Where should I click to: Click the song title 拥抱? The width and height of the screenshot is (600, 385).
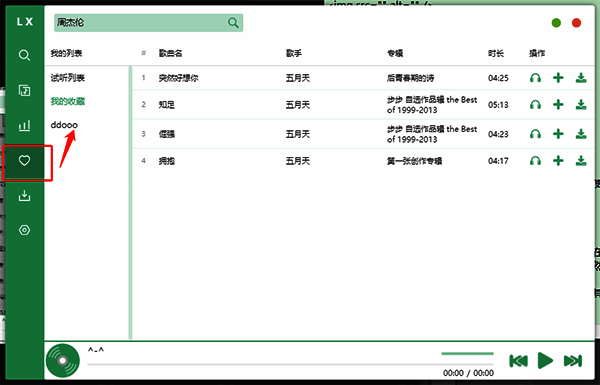click(167, 161)
